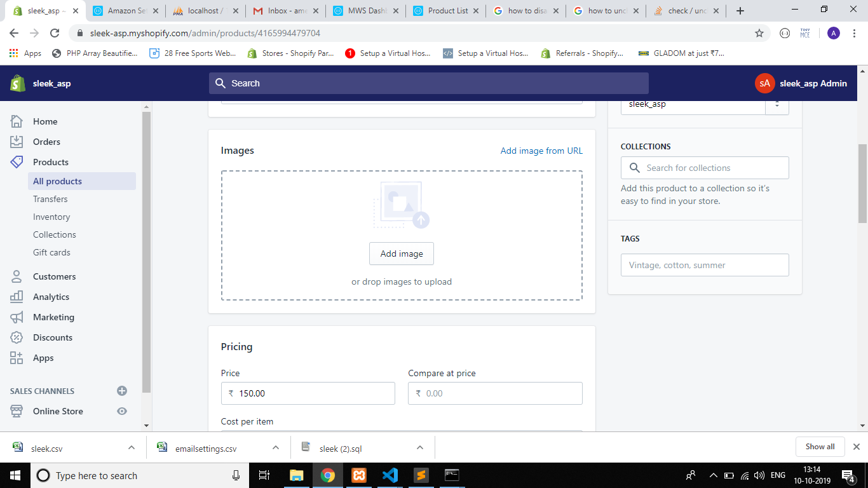868x488 pixels.
Task: Bookmark this page with star icon
Action: [759, 33]
